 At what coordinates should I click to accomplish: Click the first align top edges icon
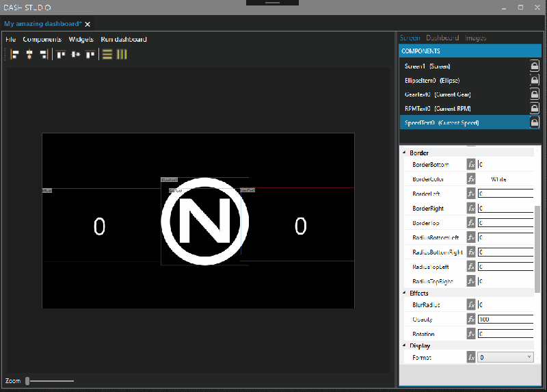(x=61, y=55)
